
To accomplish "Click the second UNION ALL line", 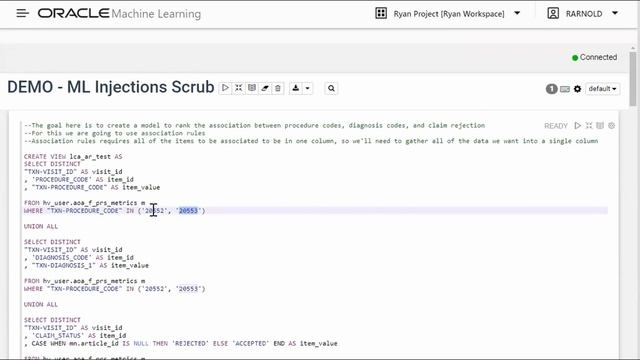I will pyautogui.click(x=41, y=304).
